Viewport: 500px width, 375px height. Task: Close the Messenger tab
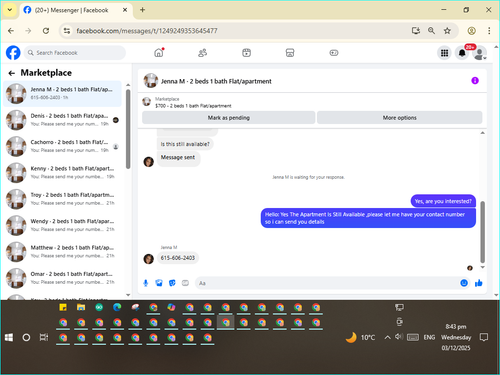(x=125, y=10)
